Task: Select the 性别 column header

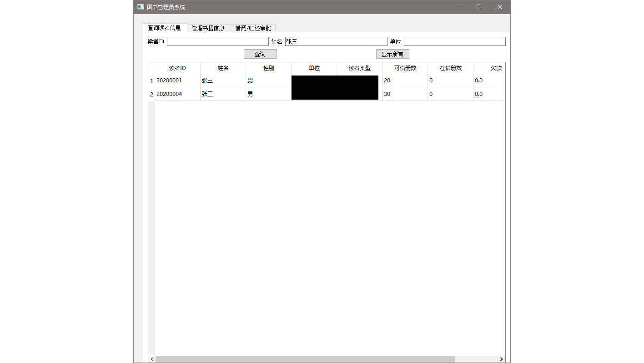Action: [269, 68]
